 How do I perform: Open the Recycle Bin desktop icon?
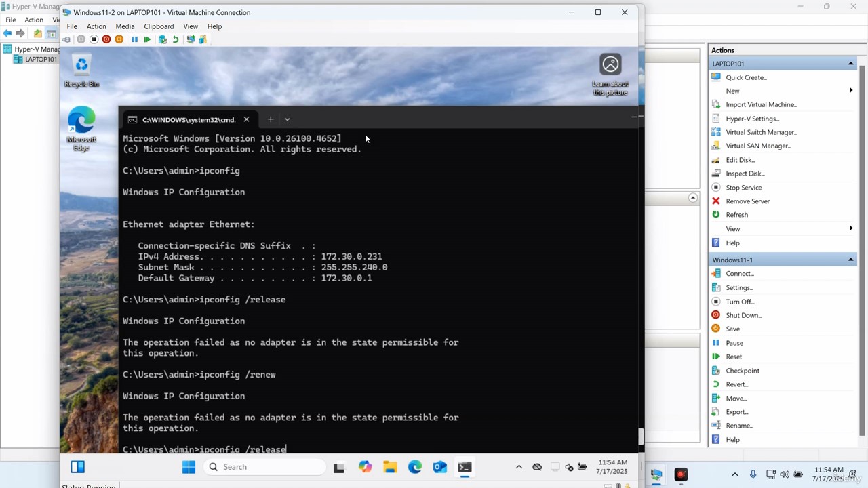click(81, 72)
